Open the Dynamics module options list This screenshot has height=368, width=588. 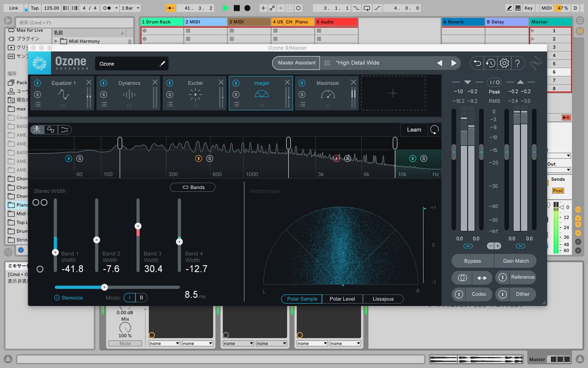(104, 104)
